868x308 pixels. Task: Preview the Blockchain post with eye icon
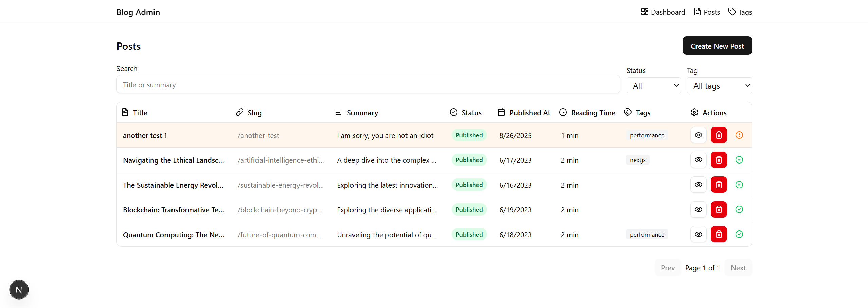tap(698, 209)
